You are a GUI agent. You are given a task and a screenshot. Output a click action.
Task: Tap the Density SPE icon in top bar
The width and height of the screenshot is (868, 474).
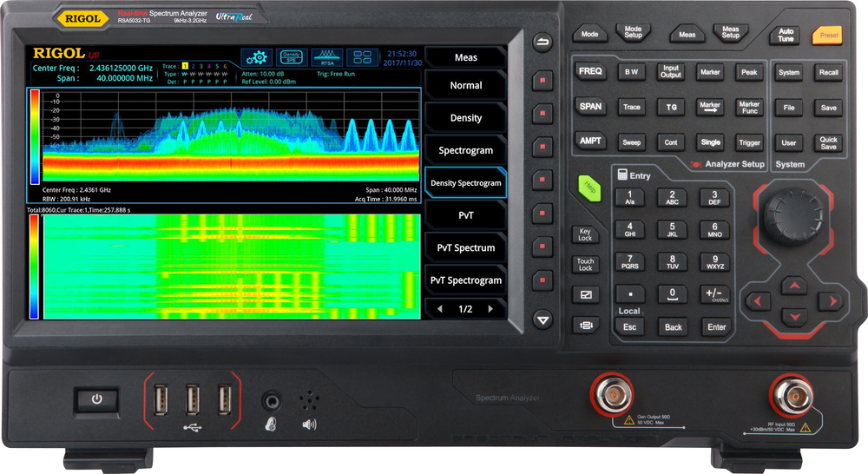pos(292,58)
